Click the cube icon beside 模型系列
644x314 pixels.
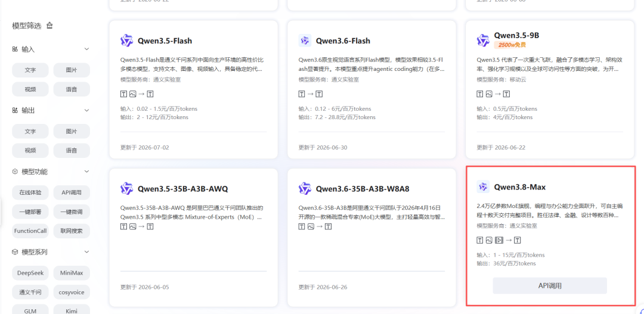[15, 251]
